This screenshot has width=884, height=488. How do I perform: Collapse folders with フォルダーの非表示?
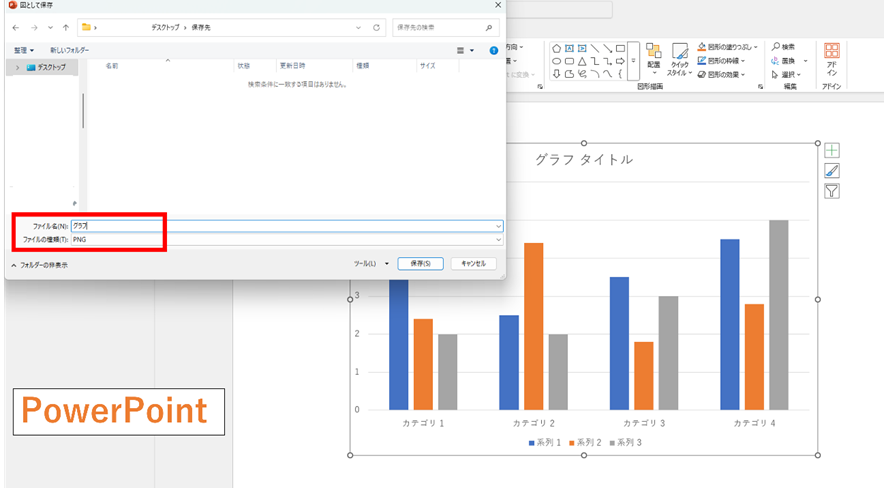(x=39, y=265)
